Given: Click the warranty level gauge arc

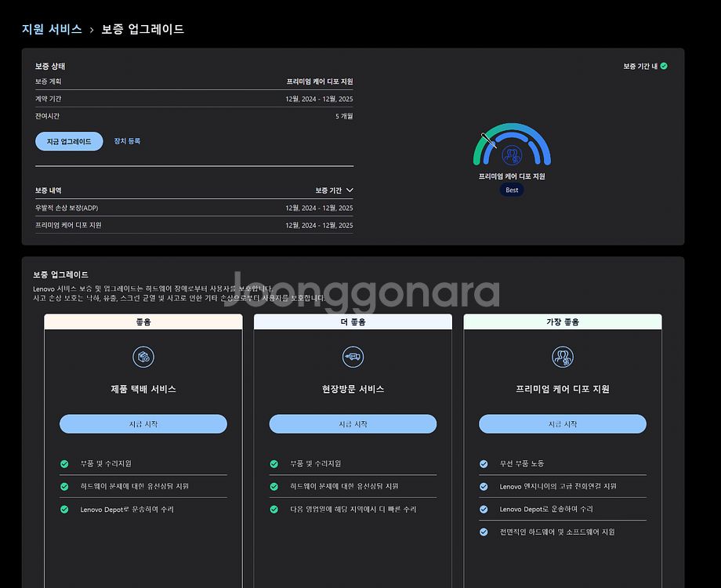Looking at the screenshot, I should 512,143.
